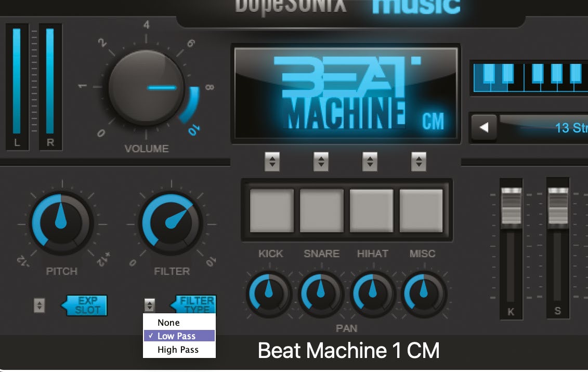The width and height of the screenshot is (588, 372).
Task: Click the Filter cutoff knob
Action: [171, 224]
